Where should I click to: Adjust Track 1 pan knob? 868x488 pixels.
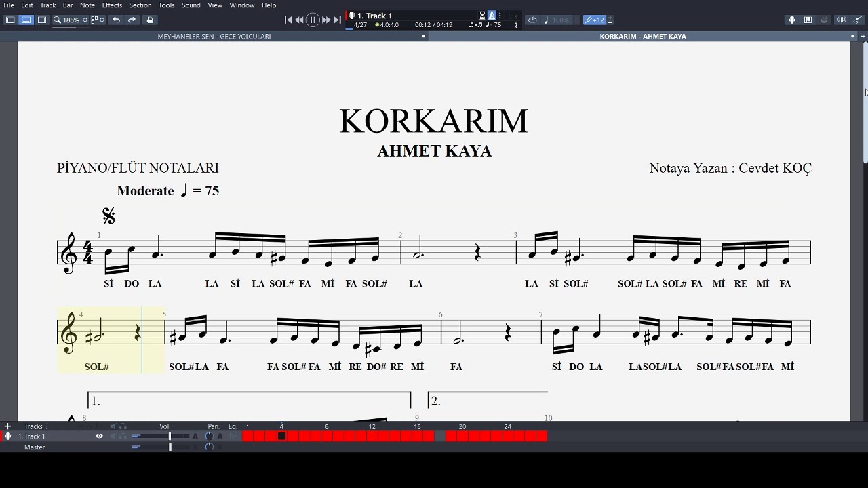[x=209, y=436]
